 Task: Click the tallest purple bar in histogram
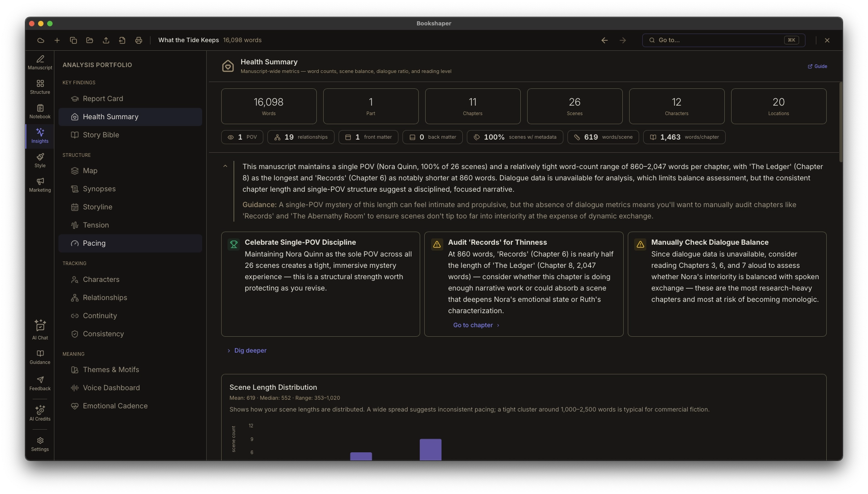[431, 450]
